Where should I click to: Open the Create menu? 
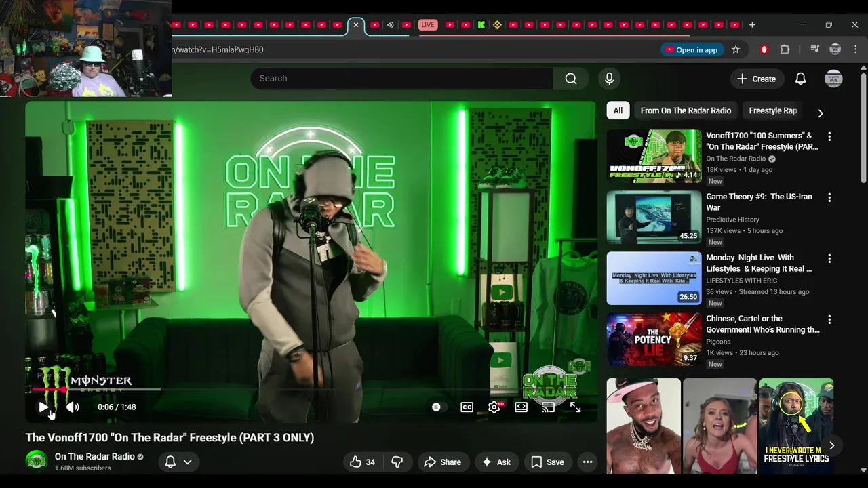click(756, 79)
